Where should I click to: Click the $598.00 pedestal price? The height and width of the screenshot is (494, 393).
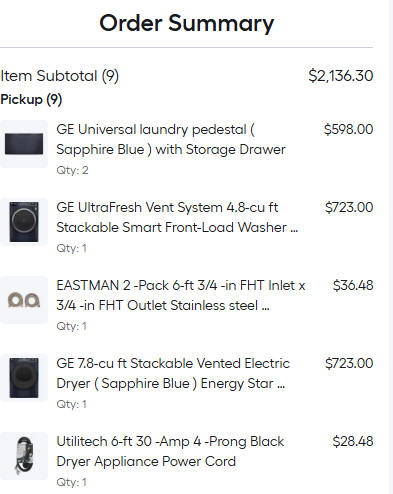click(348, 129)
